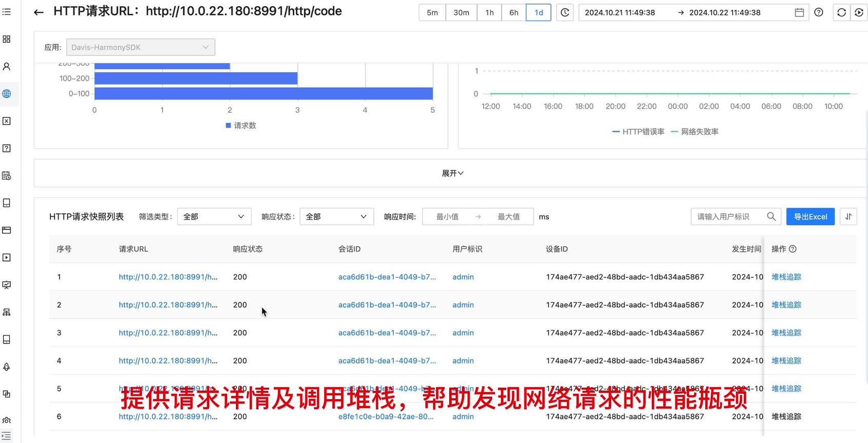This screenshot has width=868, height=443.
Task: Select the 1d time range
Action: pos(539,12)
